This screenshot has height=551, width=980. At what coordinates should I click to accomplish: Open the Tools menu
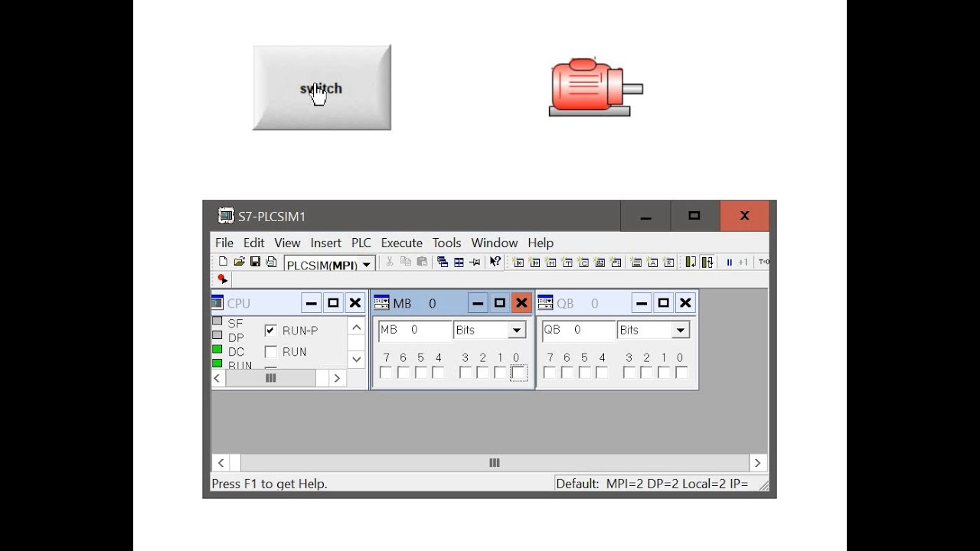446,243
